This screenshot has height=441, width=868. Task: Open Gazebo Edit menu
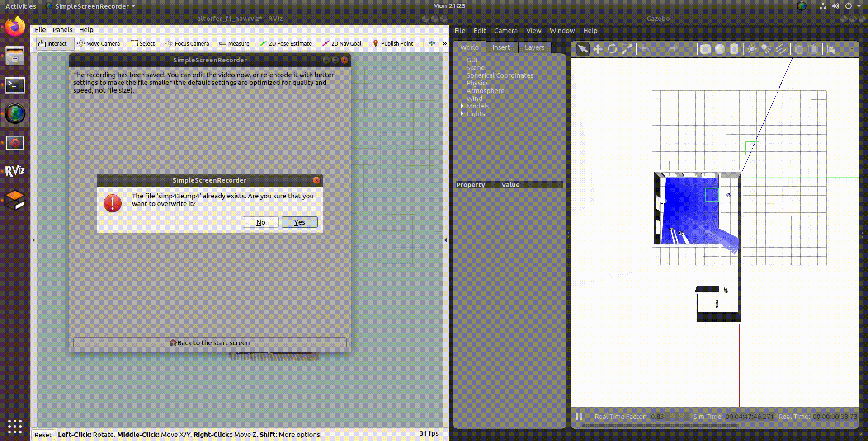(480, 31)
